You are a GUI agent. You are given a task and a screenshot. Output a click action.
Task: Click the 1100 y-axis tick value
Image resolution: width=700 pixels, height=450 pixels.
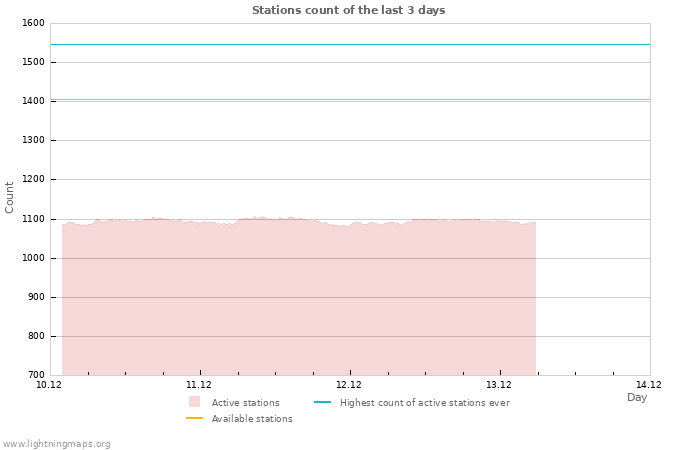coord(33,219)
